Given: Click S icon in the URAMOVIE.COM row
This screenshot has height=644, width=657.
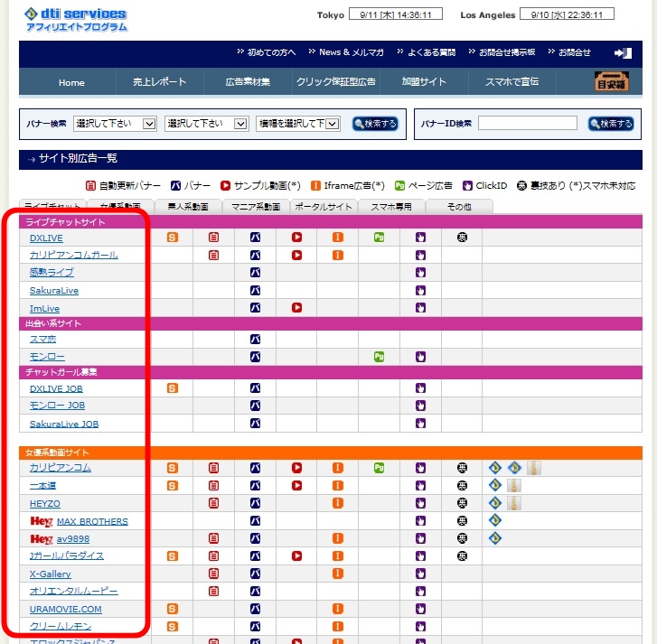Looking at the screenshot, I should tap(173, 609).
